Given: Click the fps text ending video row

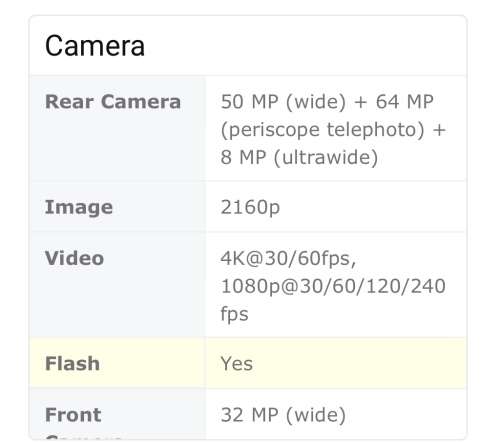Looking at the screenshot, I should (x=234, y=314).
